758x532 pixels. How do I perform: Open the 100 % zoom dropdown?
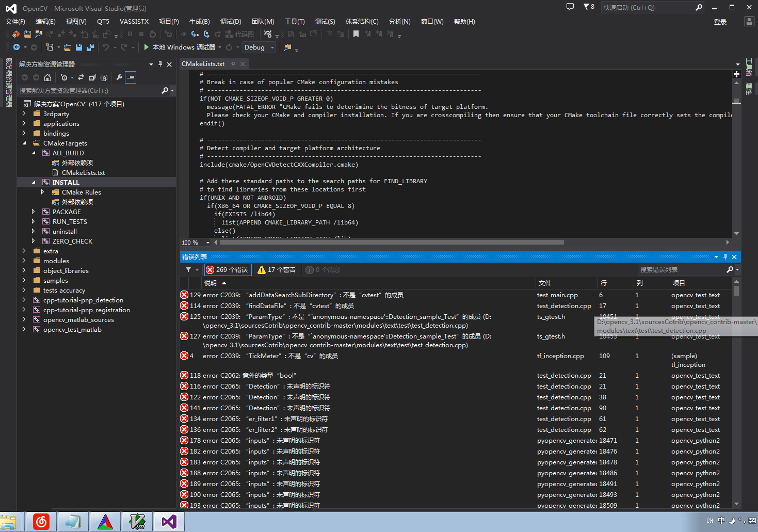208,243
